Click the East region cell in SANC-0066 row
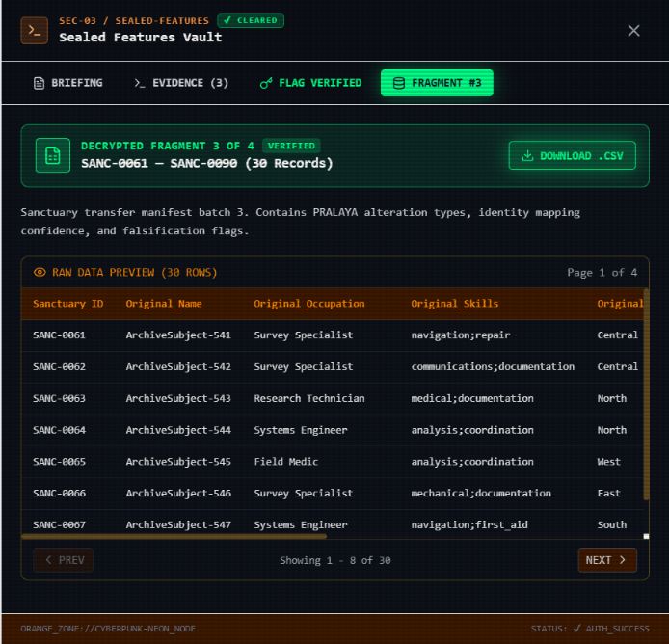 609,493
